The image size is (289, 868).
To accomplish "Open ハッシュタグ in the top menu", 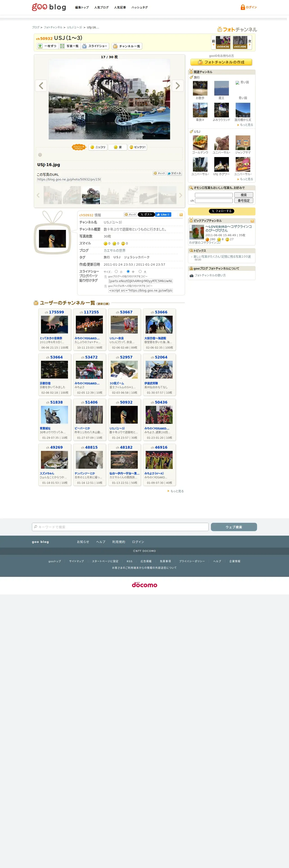I will (139, 7).
